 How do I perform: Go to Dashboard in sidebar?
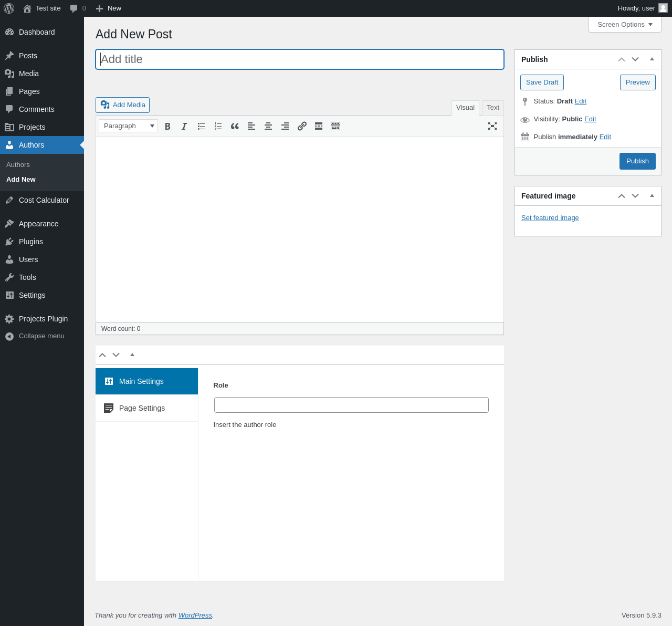(x=42, y=32)
